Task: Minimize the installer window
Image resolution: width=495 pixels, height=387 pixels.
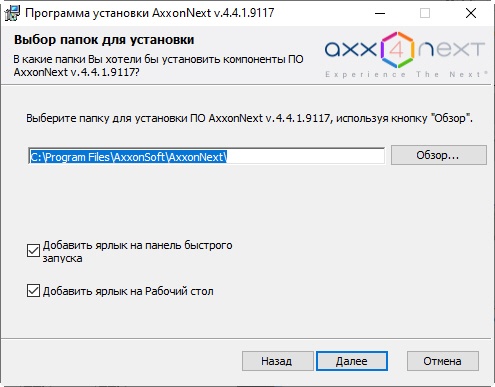Action: point(380,13)
